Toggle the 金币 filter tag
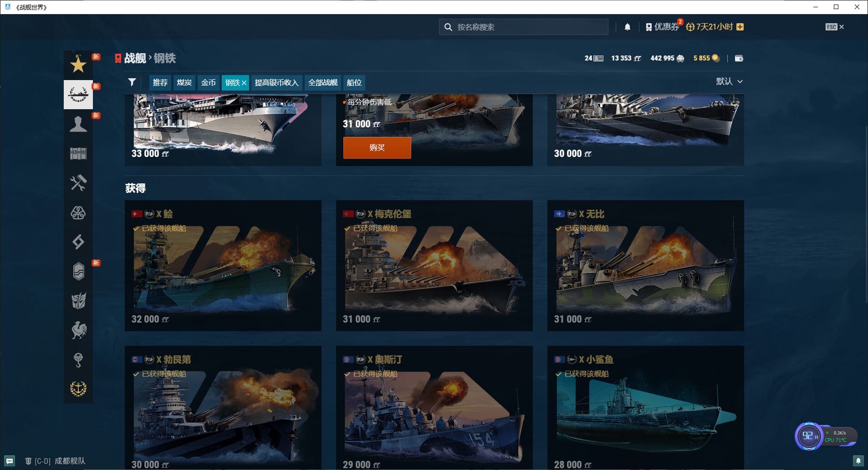 [x=208, y=82]
